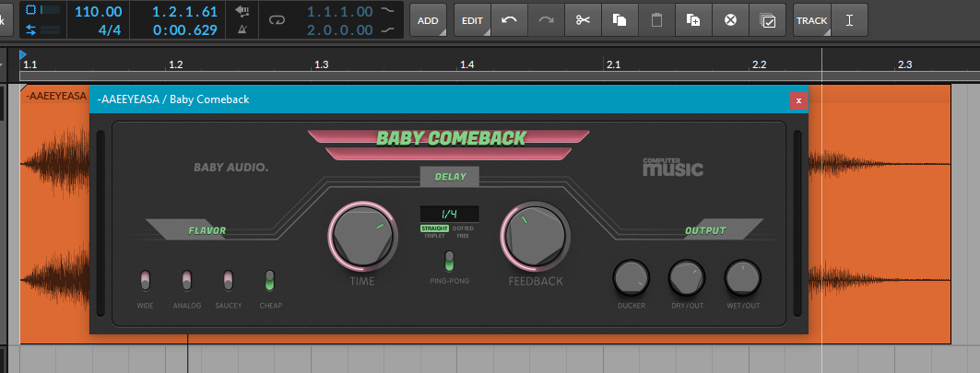The height and width of the screenshot is (373, 980).
Task: Click loop length value 2.0.0.00
Action: point(340,29)
